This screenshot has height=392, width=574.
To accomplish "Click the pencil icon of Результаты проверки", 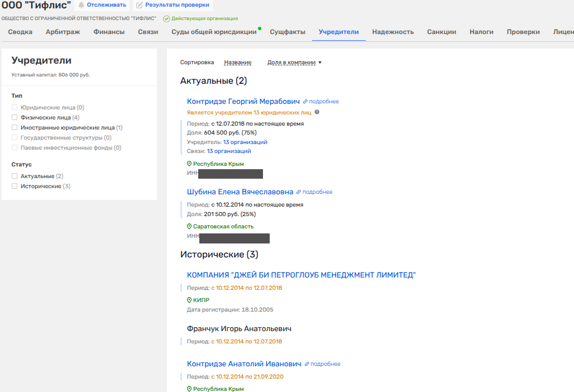I will tap(140, 5).
